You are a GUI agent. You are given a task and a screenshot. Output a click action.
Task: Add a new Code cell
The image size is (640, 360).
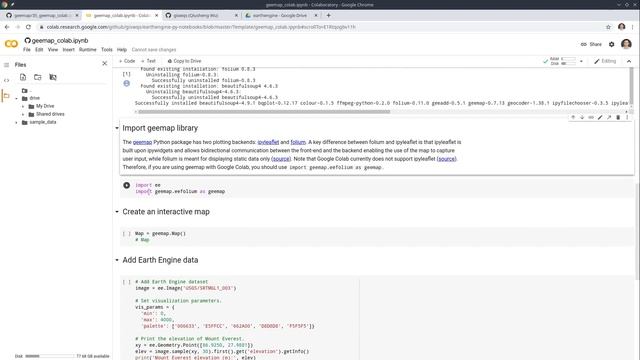tap(127, 61)
